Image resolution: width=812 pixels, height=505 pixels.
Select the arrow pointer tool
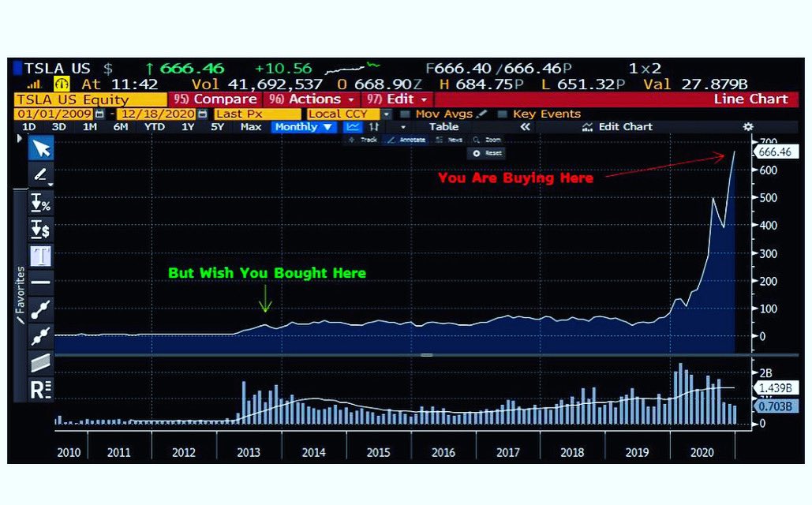41,148
